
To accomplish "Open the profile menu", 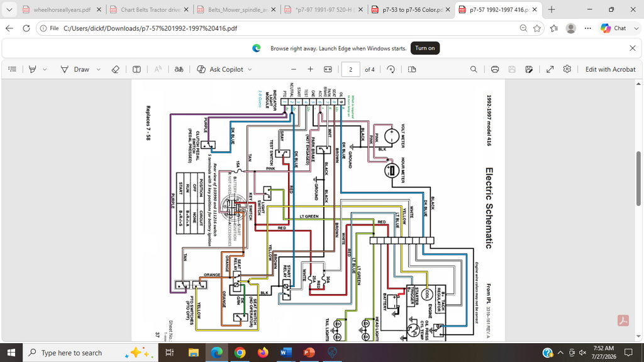I will click(x=571, y=28).
